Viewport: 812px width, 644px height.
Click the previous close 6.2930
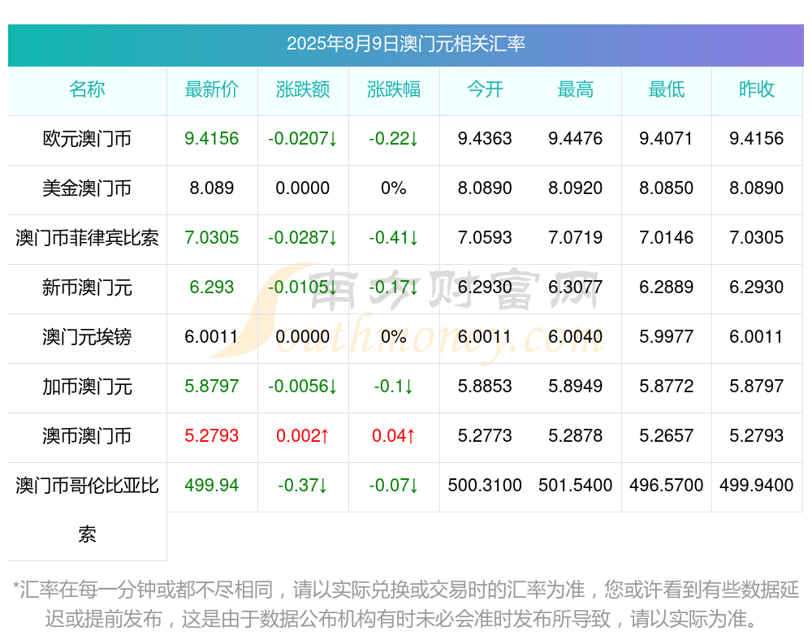pos(757,287)
